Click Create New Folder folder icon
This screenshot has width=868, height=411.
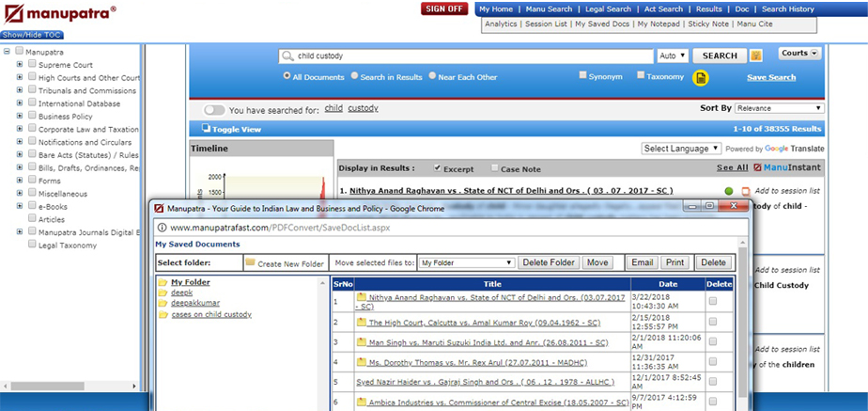pyautogui.click(x=250, y=262)
